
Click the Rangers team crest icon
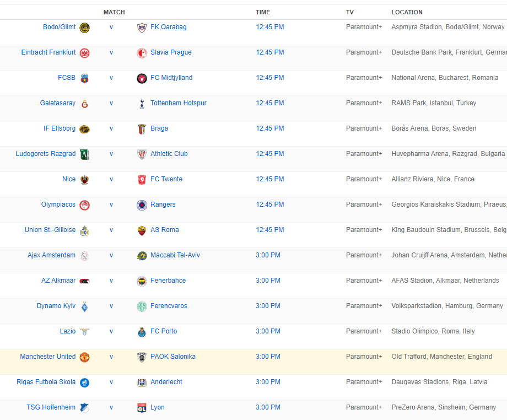(142, 205)
